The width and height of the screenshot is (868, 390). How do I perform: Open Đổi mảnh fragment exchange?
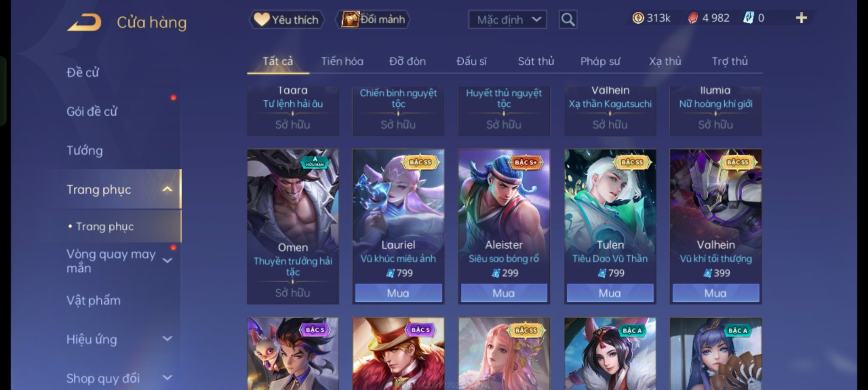373,19
